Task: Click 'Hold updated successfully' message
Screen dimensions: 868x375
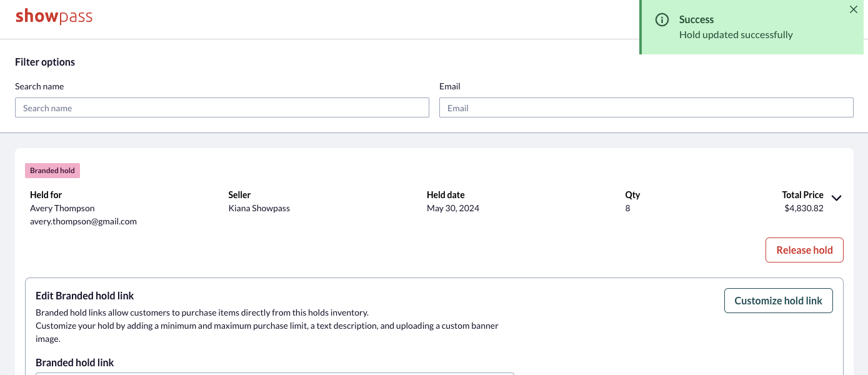Action: tap(736, 35)
